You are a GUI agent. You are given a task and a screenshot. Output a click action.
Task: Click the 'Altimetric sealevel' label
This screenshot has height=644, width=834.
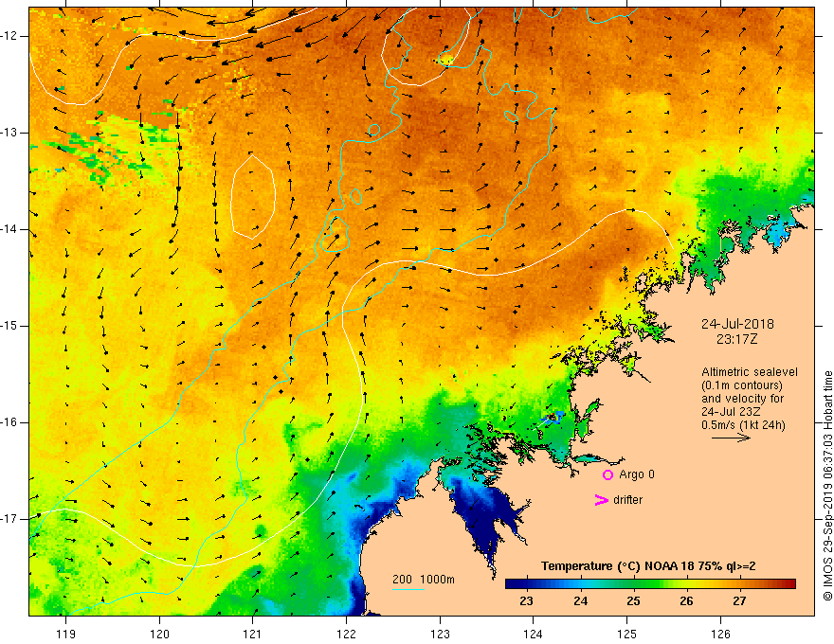750,372
